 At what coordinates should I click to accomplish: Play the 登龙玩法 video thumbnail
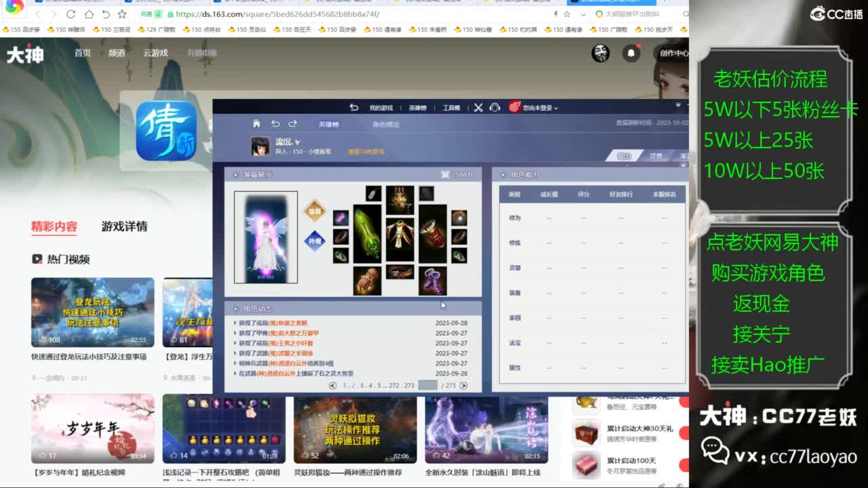(93, 312)
